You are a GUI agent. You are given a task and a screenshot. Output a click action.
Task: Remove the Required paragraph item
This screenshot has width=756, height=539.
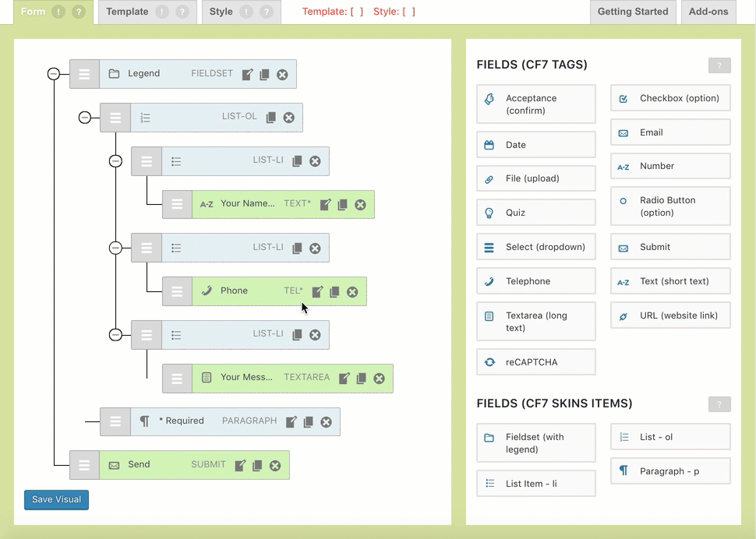pos(326,422)
